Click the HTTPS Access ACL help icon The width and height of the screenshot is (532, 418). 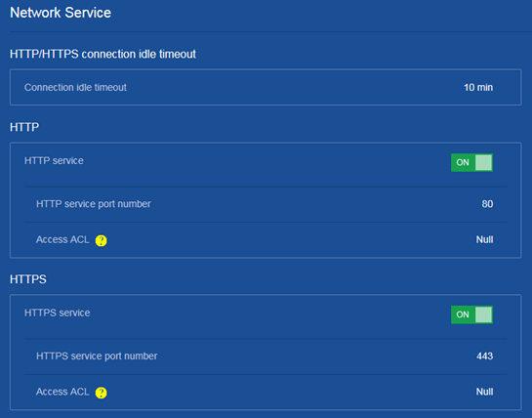(x=102, y=393)
